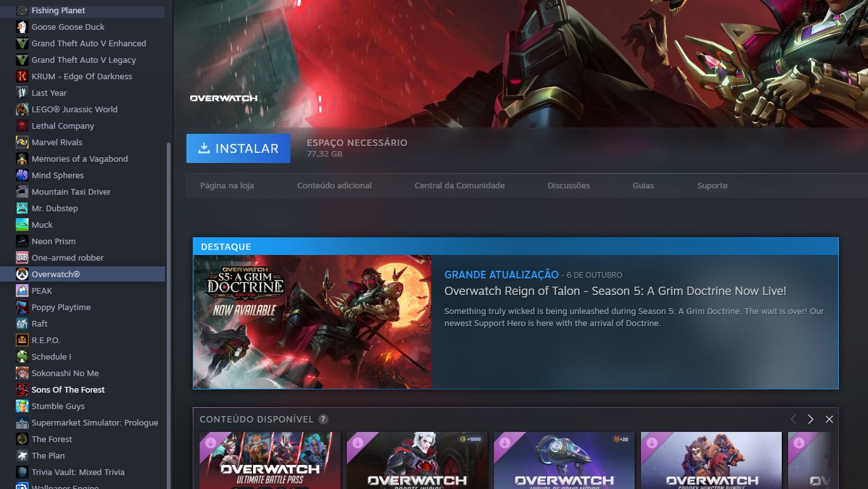The width and height of the screenshot is (868, 489).
Task: Open the Página na loja tab
Action: click(x=227, y=185)
